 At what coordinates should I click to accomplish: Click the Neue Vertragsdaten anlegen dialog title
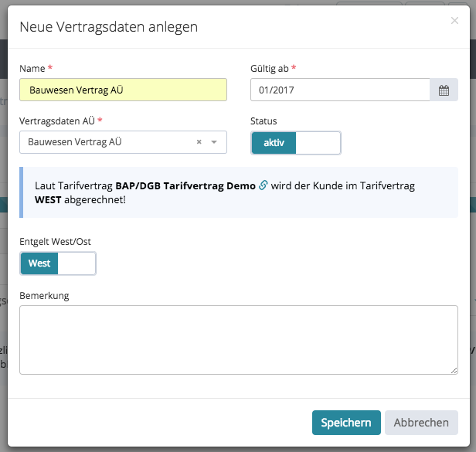coord(108,27)
